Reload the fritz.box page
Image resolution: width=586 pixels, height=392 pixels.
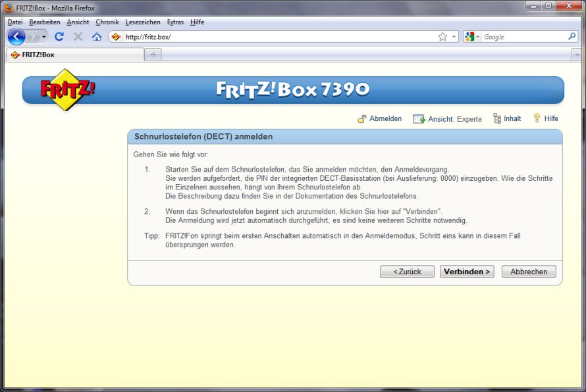59,37
